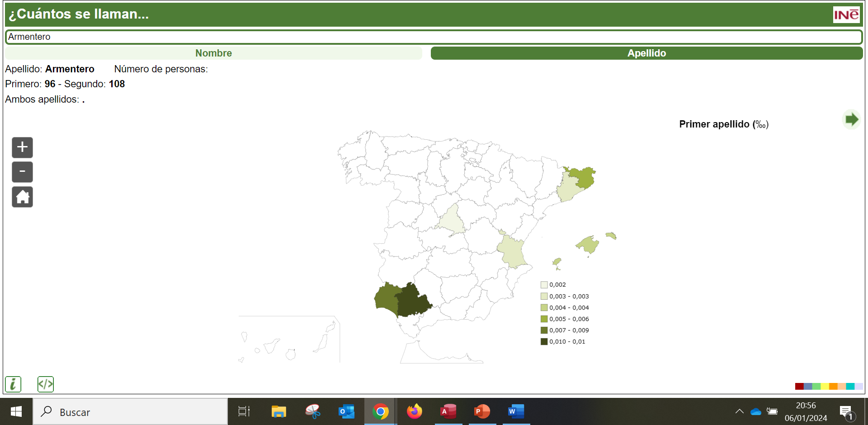Select the Apellido tab
Image resolution: width=868 pixels, height=425 pixels.
point(646,53)
